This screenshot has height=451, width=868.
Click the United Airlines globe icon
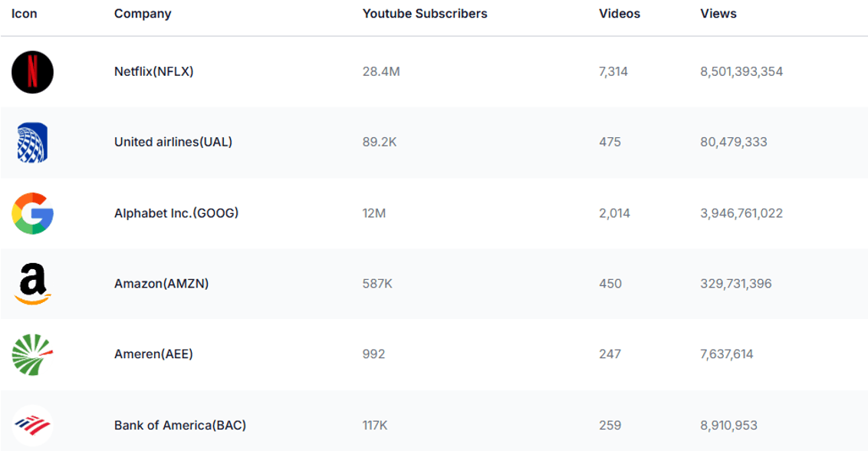33,143
